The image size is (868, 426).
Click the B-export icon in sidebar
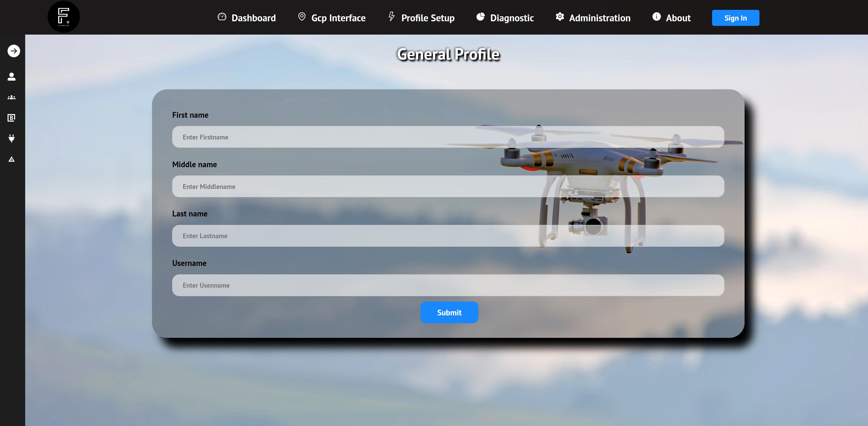[x=11, y=118]
